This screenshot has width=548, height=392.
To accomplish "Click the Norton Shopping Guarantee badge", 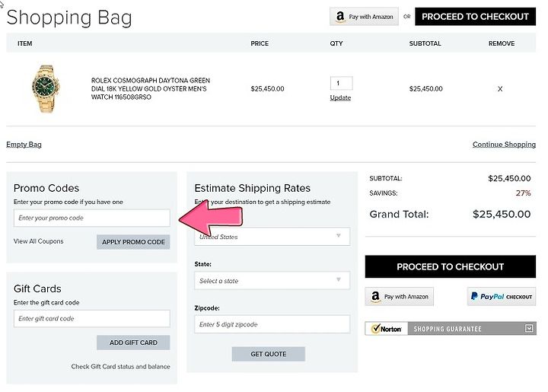I will pos(450,328).
